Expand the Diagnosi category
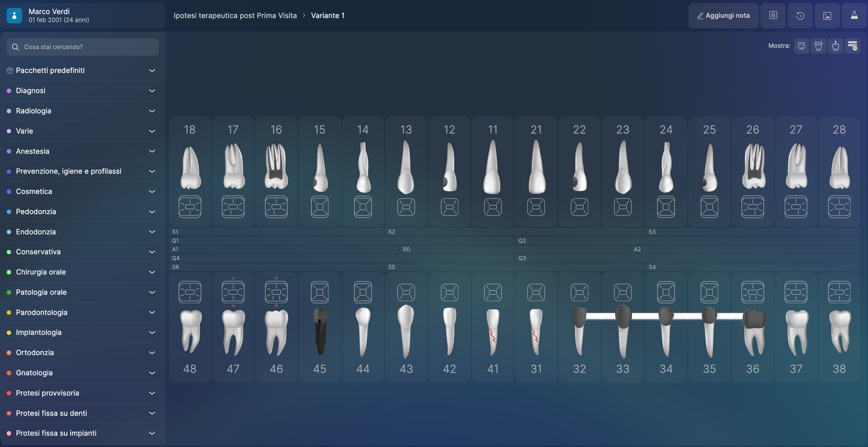 click(x=81, y=91)
